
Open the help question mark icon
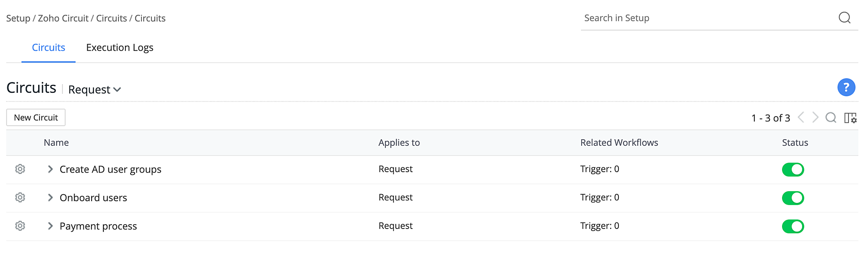[x=846, y=87]
